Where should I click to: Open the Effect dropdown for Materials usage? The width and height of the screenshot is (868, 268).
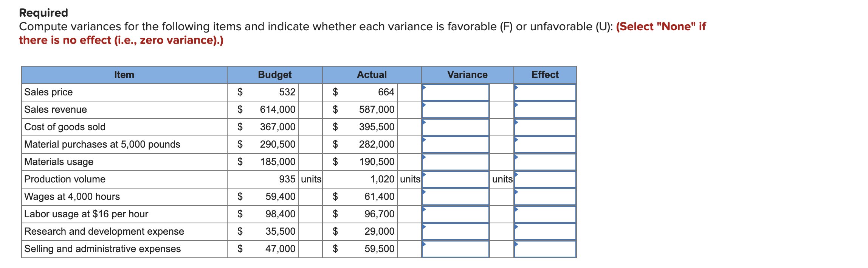coord(544,162)
